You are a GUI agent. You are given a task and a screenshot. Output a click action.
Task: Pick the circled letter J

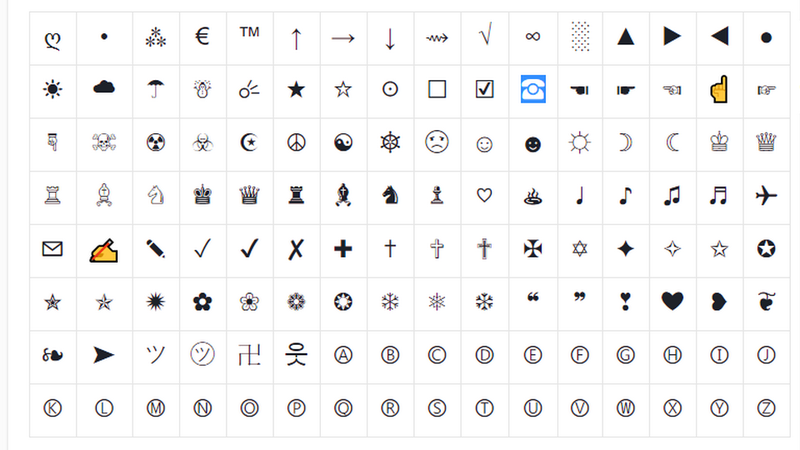coord(766,355)
